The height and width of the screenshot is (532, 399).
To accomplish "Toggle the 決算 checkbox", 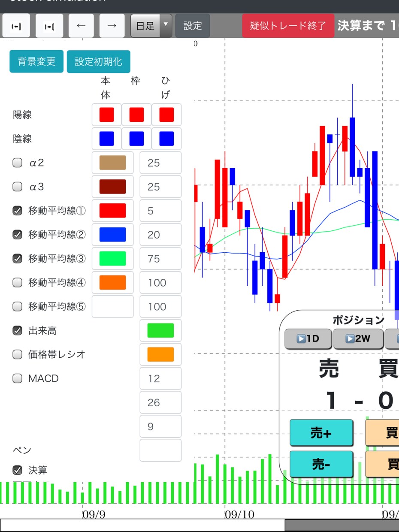I will pyautogui.click(x=17, y=470).
